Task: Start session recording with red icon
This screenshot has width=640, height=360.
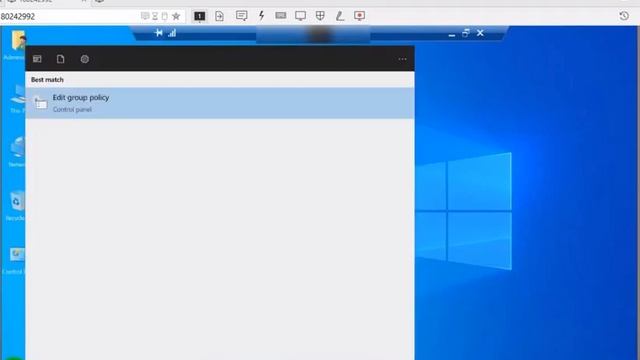Action: point(359,16)
